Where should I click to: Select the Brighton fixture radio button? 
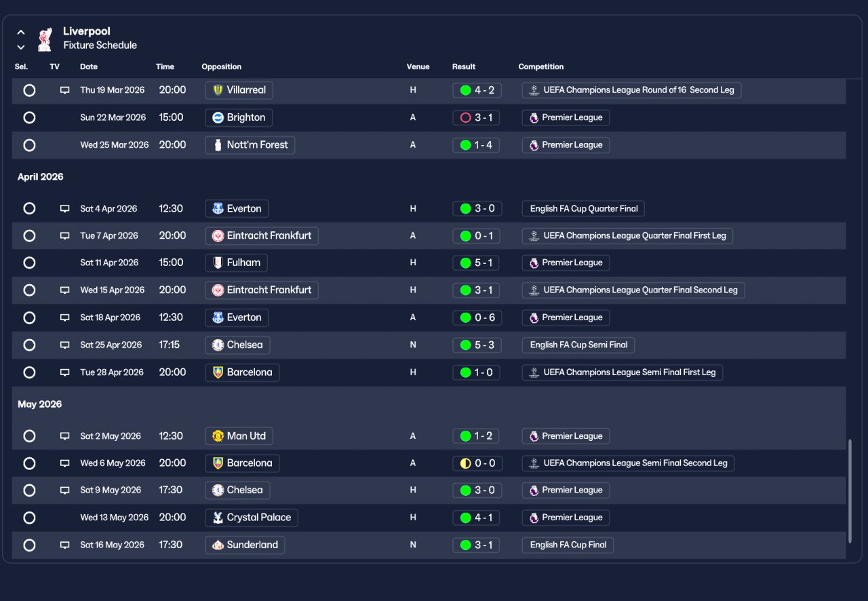(x=29, y=117)
